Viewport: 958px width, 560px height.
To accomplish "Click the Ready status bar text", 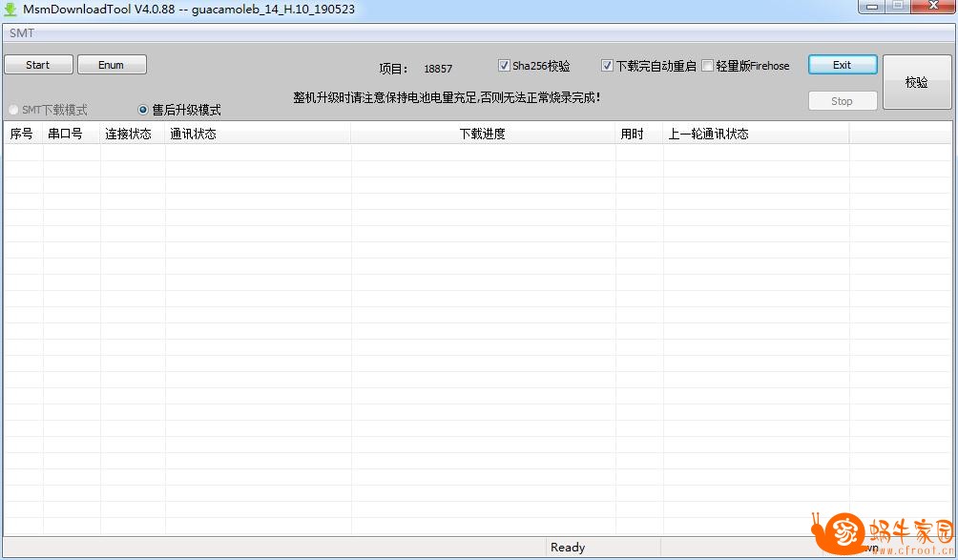I will [568, 548].
